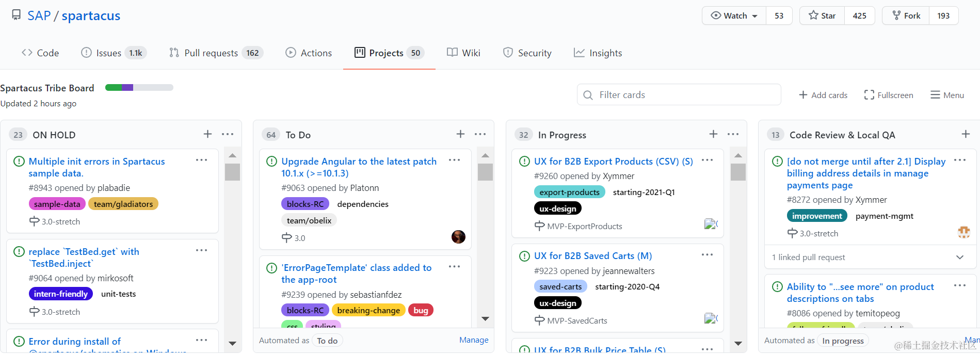The image size is (980, 354).
Task: Add a card to To Do column
Action: tap(460, 134)
